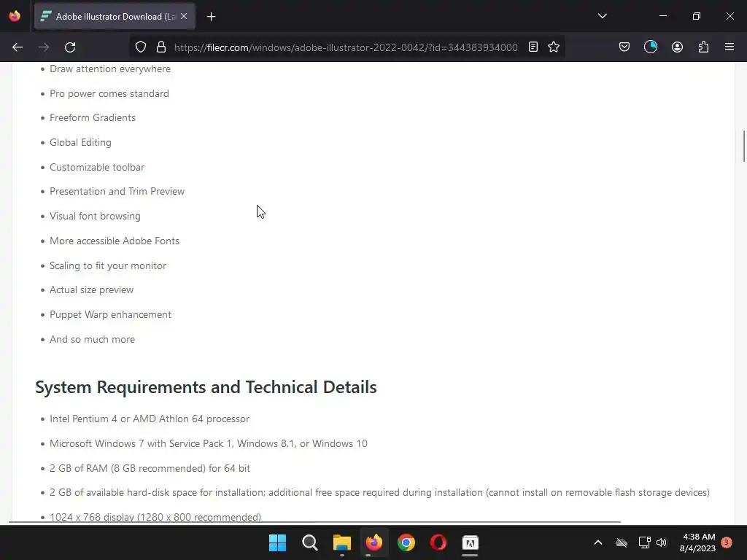Go back with the browser back arrow
Image resolution: width=747 pixels, height=560 pixels.
pyautogui.click(x=18, y=47)
